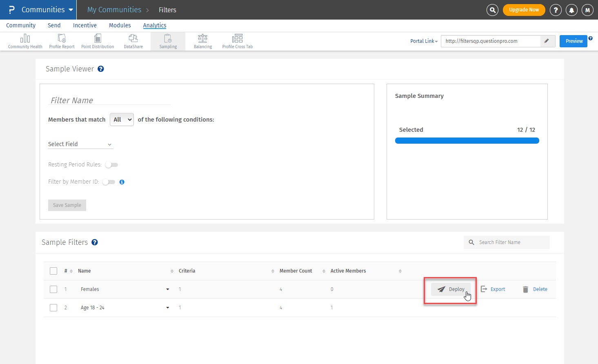
Task: Expand the Select Field dropdown
Action: (80, 144)
